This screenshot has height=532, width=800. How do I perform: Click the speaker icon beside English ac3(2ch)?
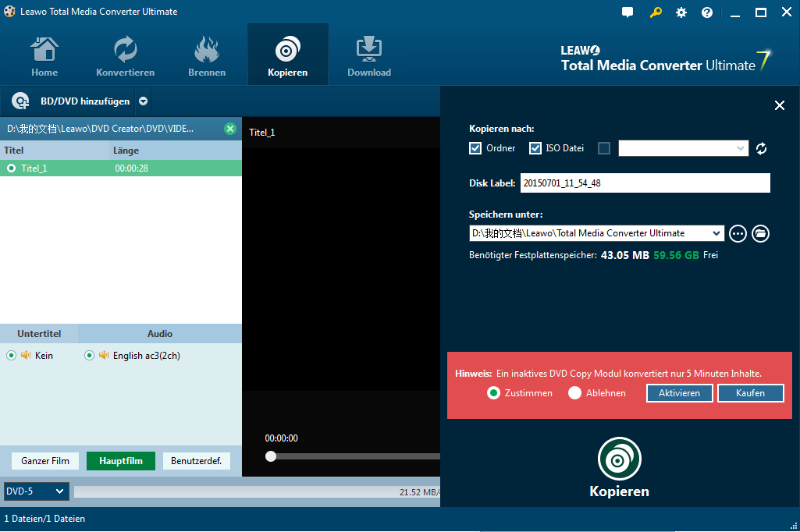(x=104, y=355)
